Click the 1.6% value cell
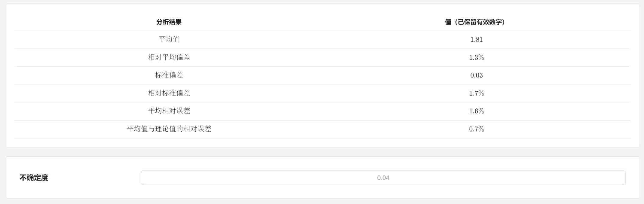This screenshot has height=204, width=644. click(x=476, y=111)
